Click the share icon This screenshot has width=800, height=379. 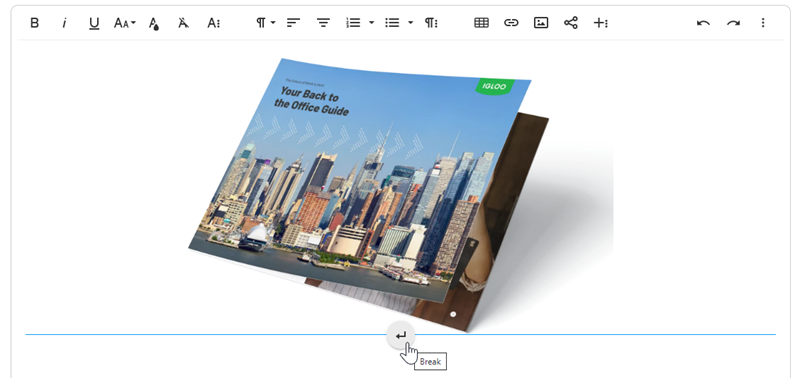571,23
